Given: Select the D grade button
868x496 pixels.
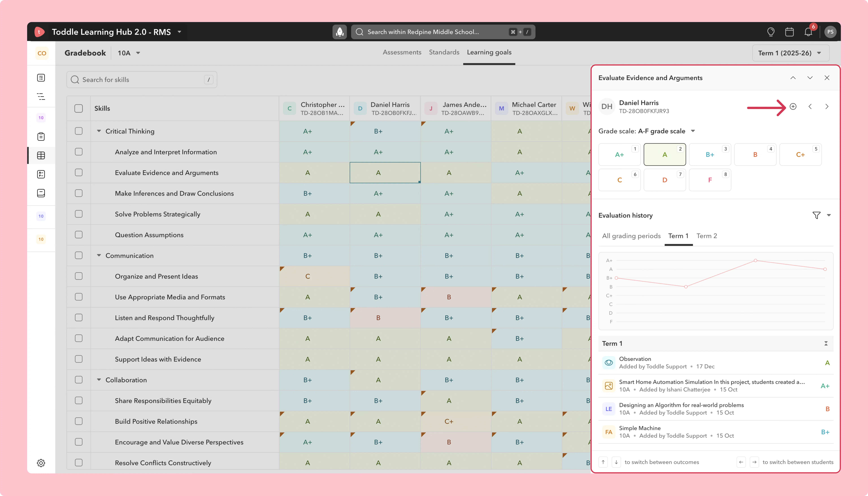Looking at the screenshot, I should coord(664,180).
